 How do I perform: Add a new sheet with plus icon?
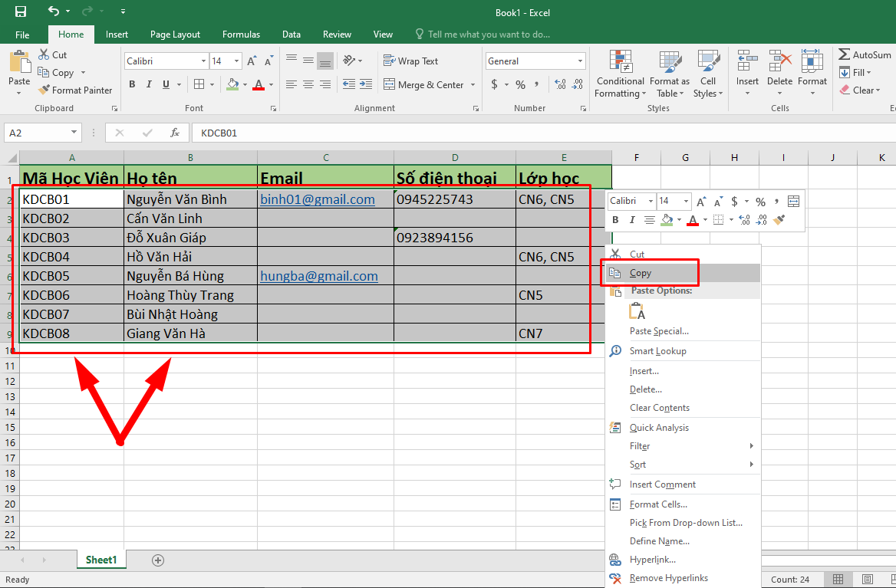[x=158, y=560]
